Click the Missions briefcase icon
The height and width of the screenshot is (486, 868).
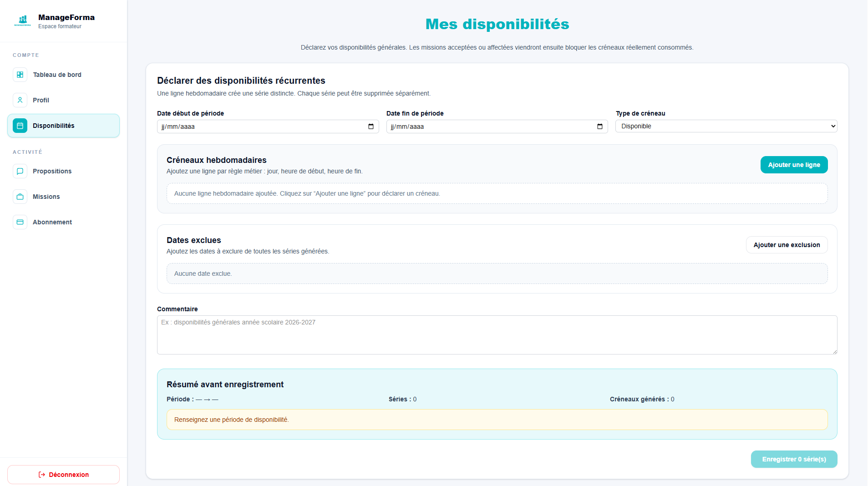click(20, 197)
